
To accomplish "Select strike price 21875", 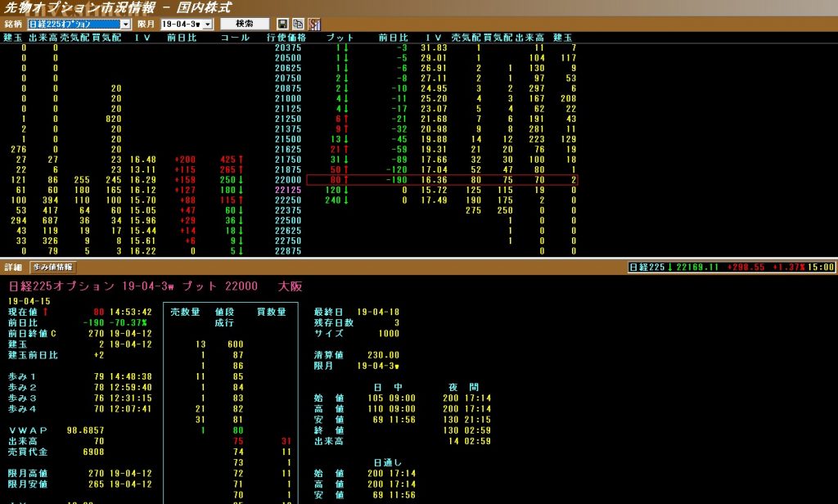I will [288, 169].
